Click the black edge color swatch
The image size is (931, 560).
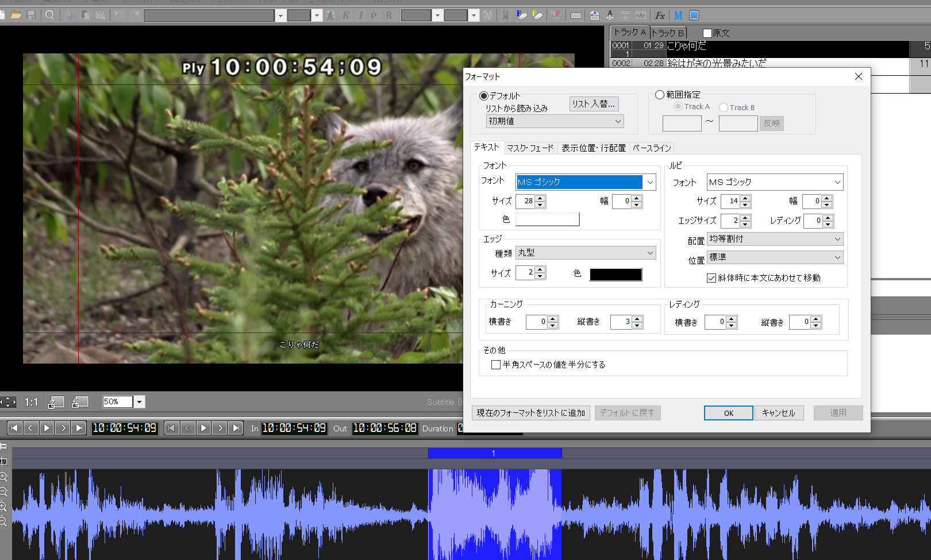point(615,275)
